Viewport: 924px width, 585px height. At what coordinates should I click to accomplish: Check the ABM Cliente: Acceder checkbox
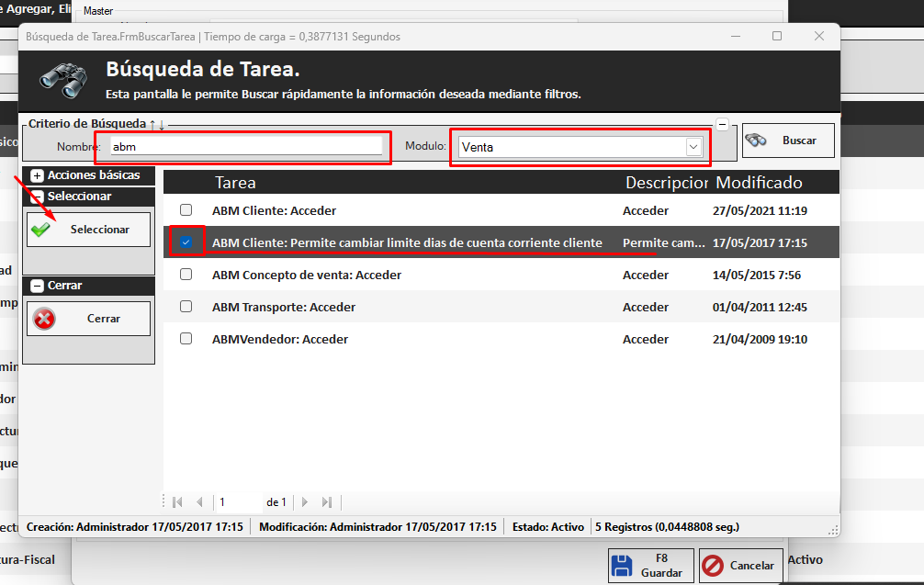tap(186, 210)
